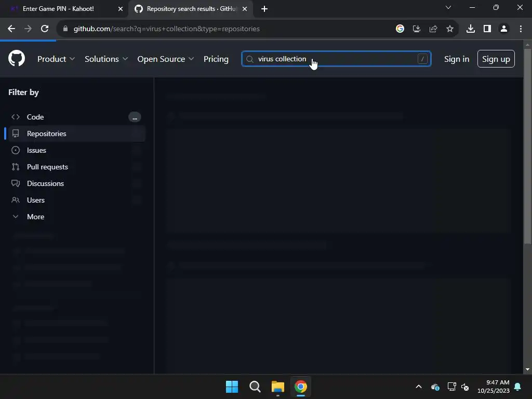Click the muted volume tray icon
Viewport: 532px width, 399px height.
tap(465, 387)
